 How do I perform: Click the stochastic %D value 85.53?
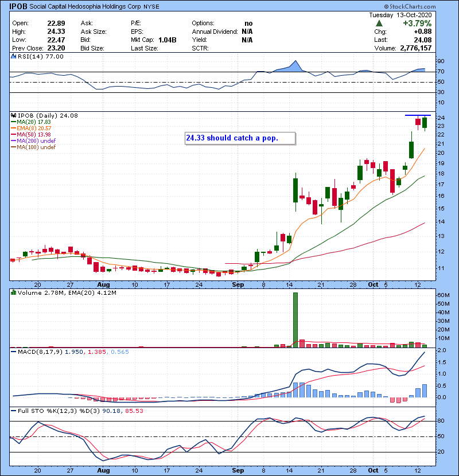tap(134, 411)
